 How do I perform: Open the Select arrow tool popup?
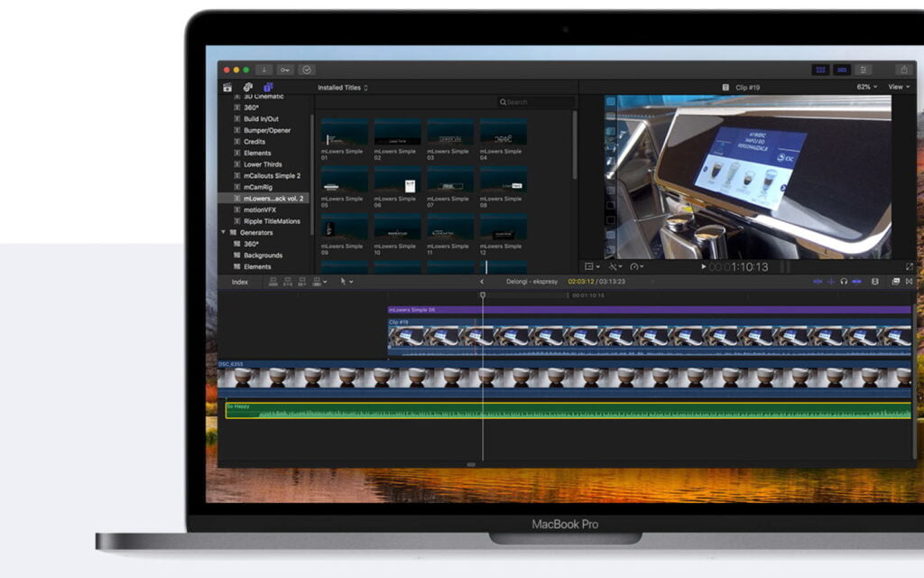[x=346, y=282]
